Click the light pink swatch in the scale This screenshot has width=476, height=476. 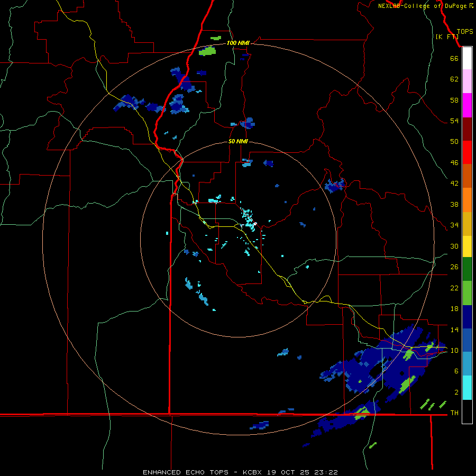(x=467, y=81)
